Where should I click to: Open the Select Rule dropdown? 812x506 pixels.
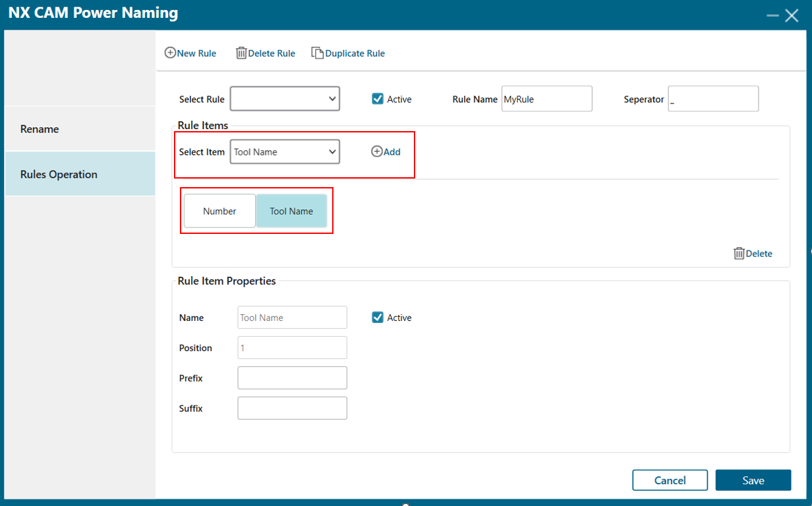tap(285, 99)
